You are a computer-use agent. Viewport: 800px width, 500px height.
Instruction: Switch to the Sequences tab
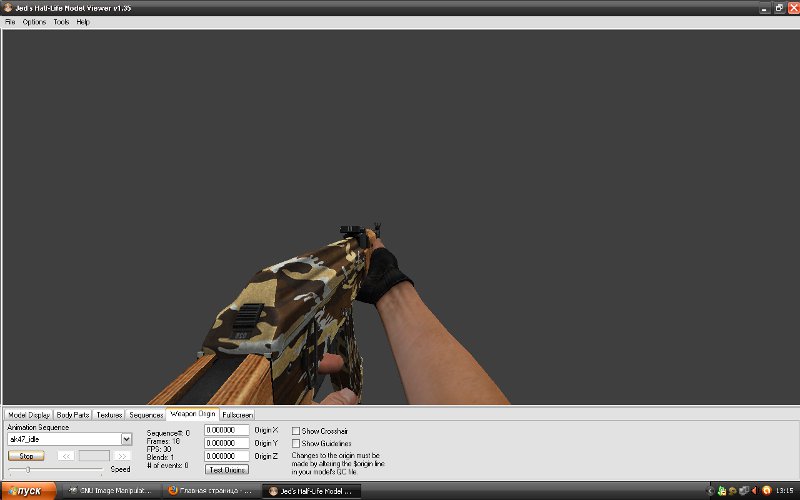point(146,415)
